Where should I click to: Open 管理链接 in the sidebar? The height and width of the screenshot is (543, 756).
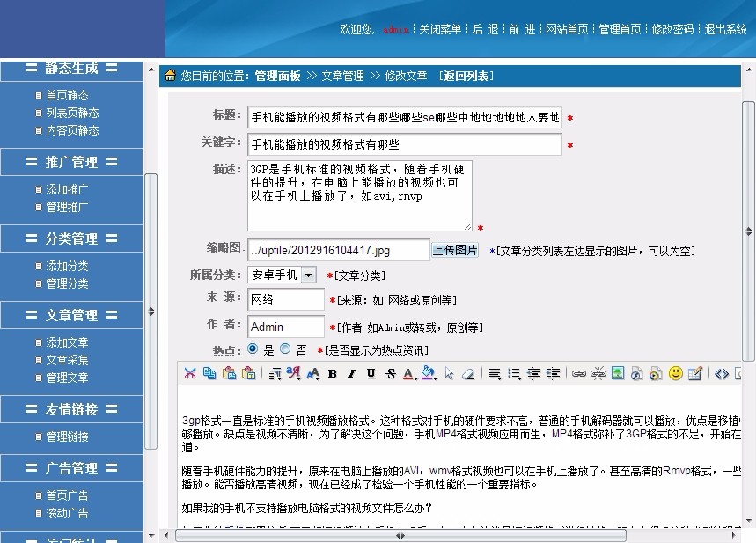[x=67, y=437]
